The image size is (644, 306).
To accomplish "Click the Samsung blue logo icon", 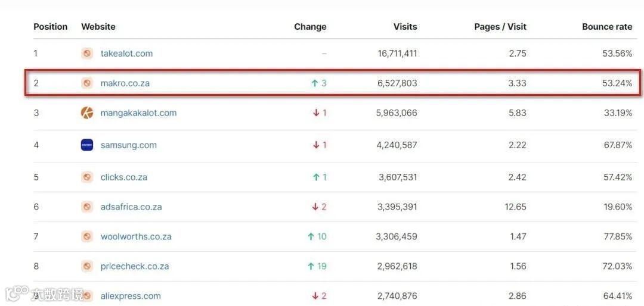I will [87, 145].
